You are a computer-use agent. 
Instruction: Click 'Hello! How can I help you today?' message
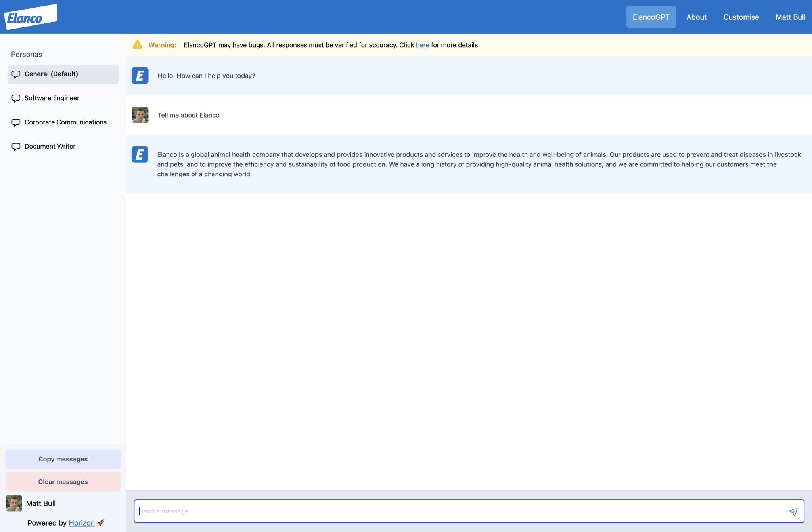[x=206, y=76]
